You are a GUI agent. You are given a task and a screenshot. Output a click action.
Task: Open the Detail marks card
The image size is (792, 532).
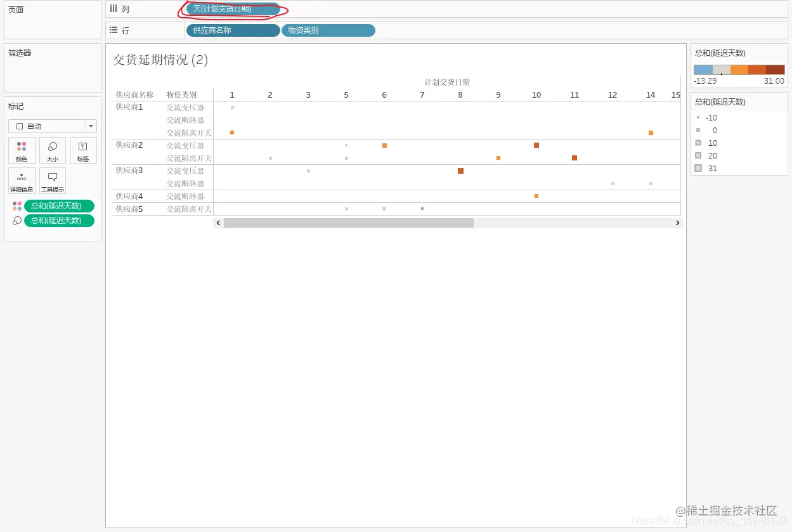coord(22,181)
